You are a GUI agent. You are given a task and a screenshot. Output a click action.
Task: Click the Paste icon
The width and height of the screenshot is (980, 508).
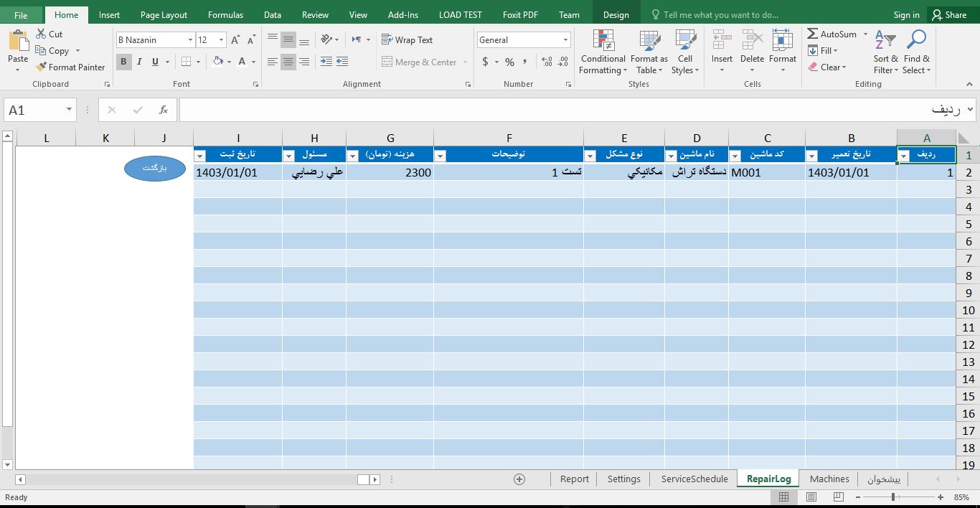click(x=18, y=41)
